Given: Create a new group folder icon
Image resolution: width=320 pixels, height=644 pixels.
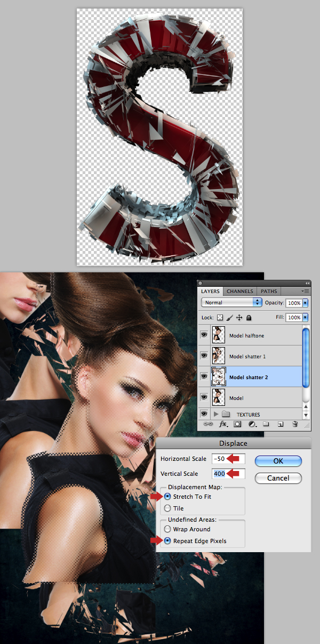Looking at the screenshot, I should pyautogui.click(x=267, y=425).
